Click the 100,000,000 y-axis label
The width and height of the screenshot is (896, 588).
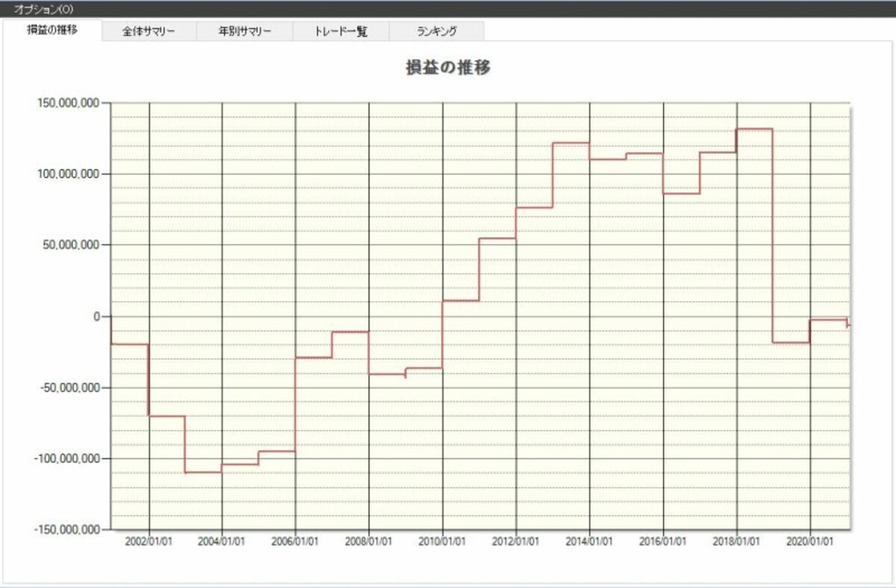(69, 174)
